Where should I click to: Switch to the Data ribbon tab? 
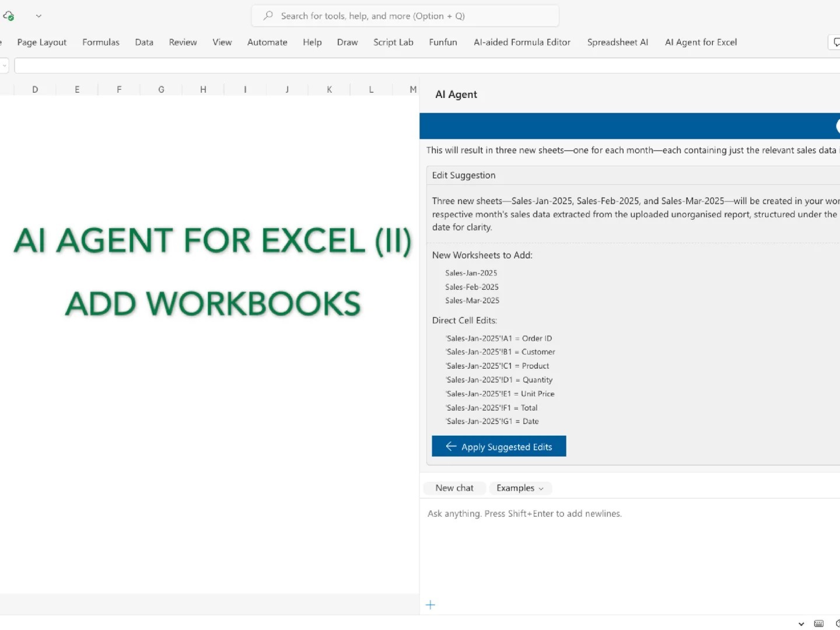143,42
